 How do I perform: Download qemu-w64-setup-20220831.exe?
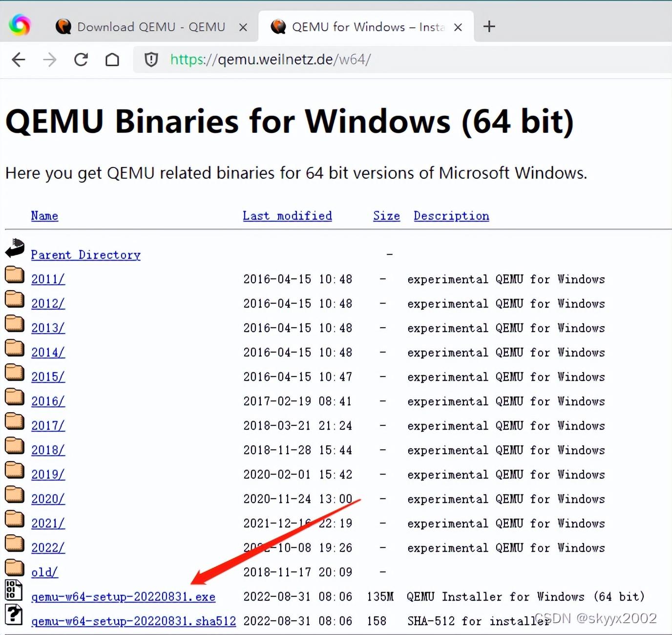(x=123, y=597)
